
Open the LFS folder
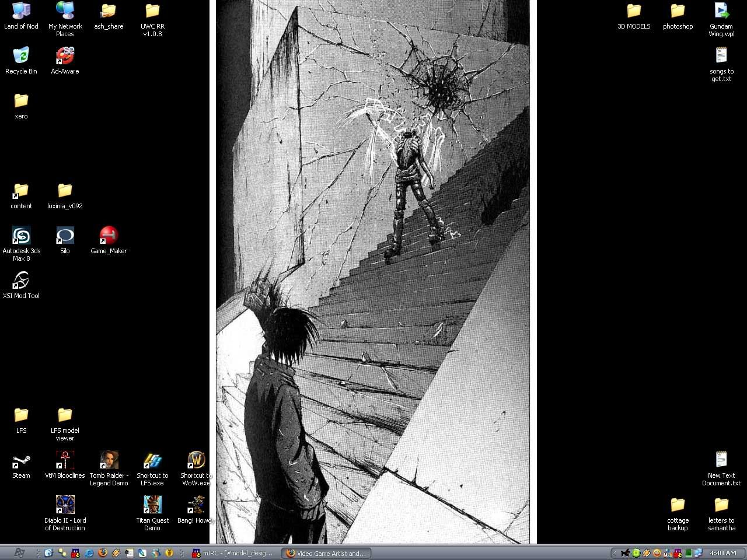[x=21, y=420]
